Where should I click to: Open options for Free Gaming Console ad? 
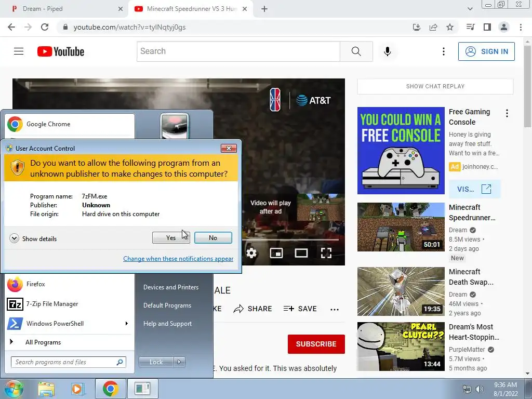coord(507,113)
